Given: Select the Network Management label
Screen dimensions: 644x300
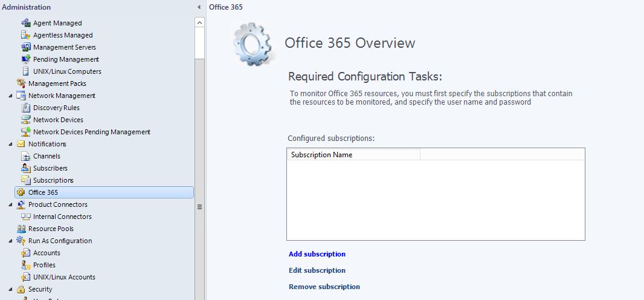Looking at the screenshot, I should click(x=62, y=96).
